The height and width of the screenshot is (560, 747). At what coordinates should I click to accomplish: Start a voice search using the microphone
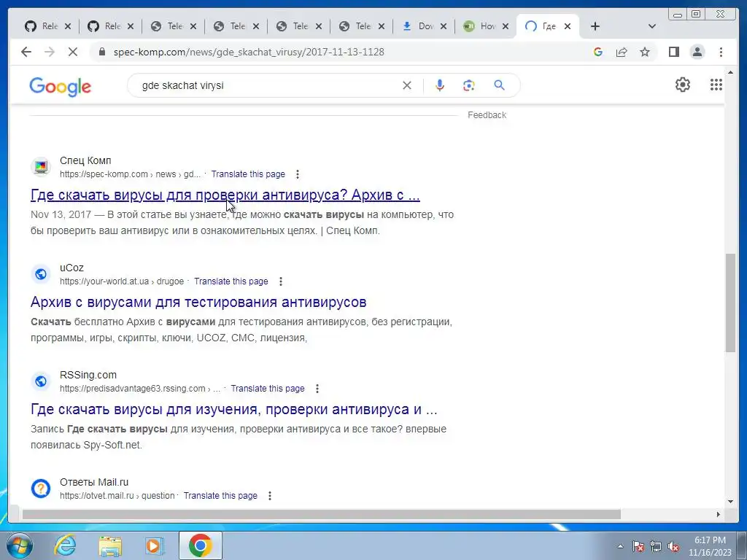440,85
